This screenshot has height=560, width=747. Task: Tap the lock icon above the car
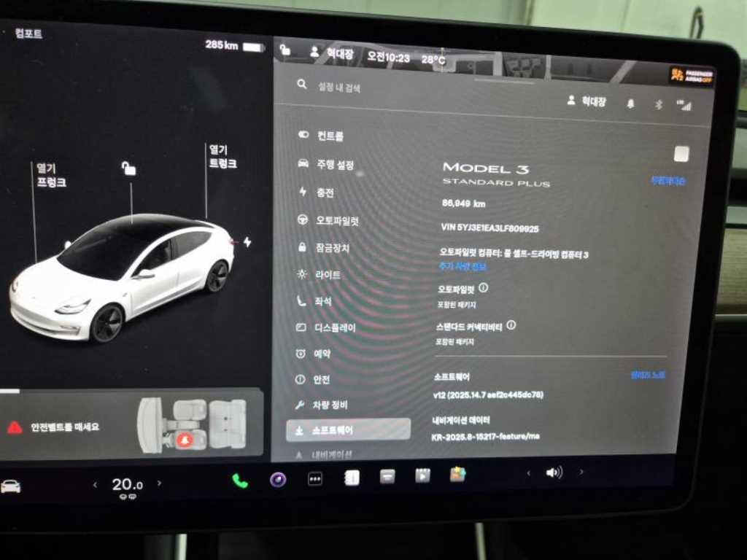[128, 168]
